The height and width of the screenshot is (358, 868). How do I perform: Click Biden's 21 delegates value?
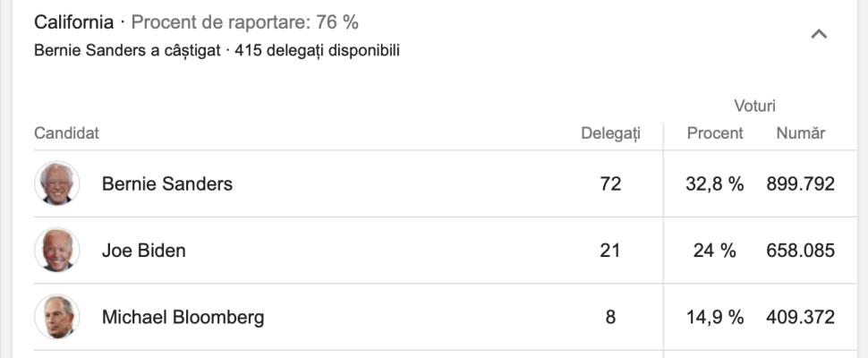610,251
